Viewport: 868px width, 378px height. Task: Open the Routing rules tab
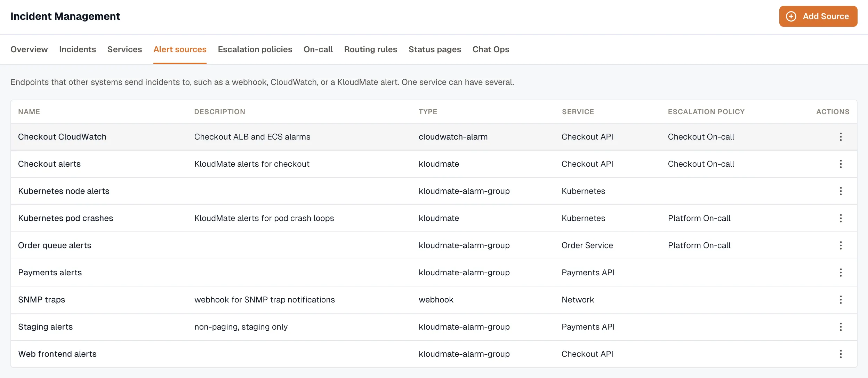pos(371,49)
